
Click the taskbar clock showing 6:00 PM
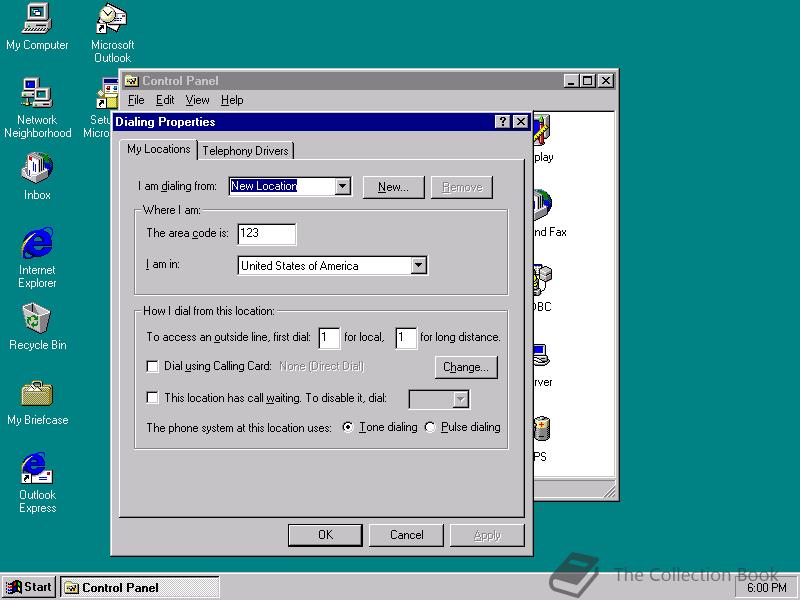pyautogui.click(x=766, y=587)
